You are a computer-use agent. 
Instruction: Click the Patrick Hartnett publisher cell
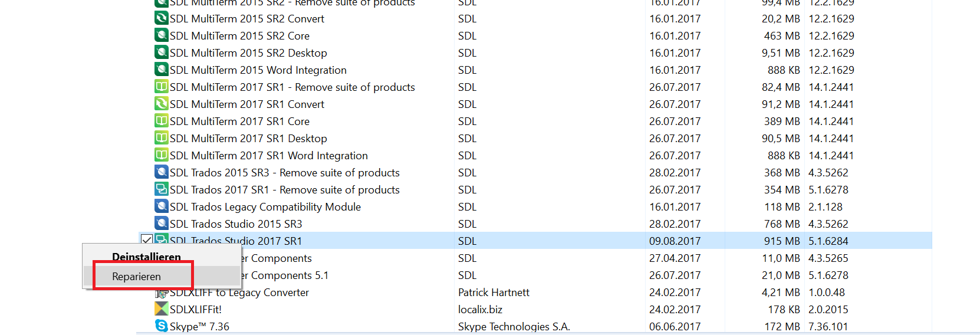(494, 292)
